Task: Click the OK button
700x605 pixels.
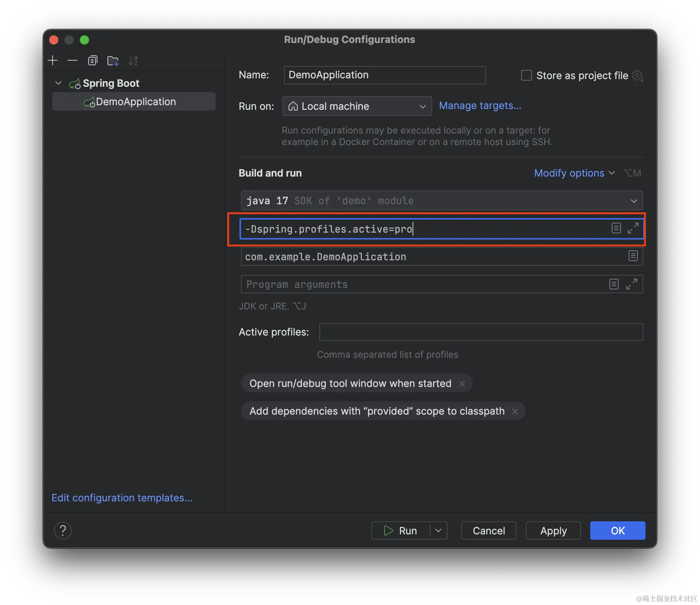Action: (x=617, y=531)
